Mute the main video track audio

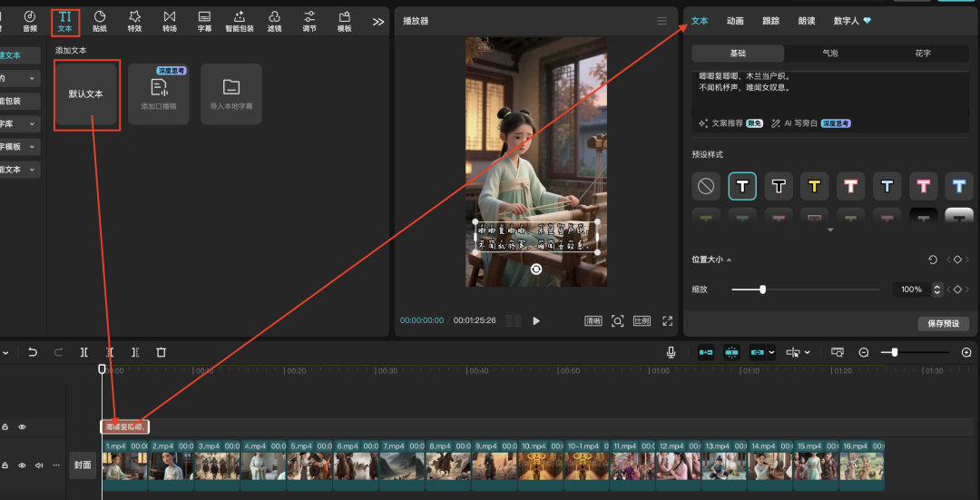39,465
